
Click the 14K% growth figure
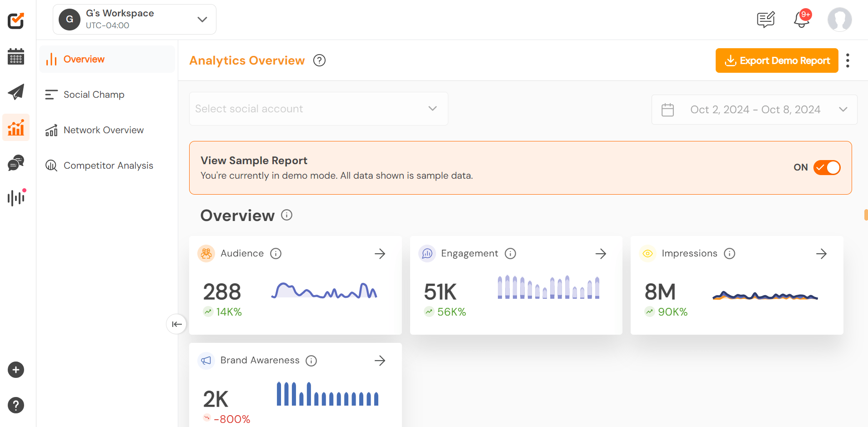click(229, 312)
